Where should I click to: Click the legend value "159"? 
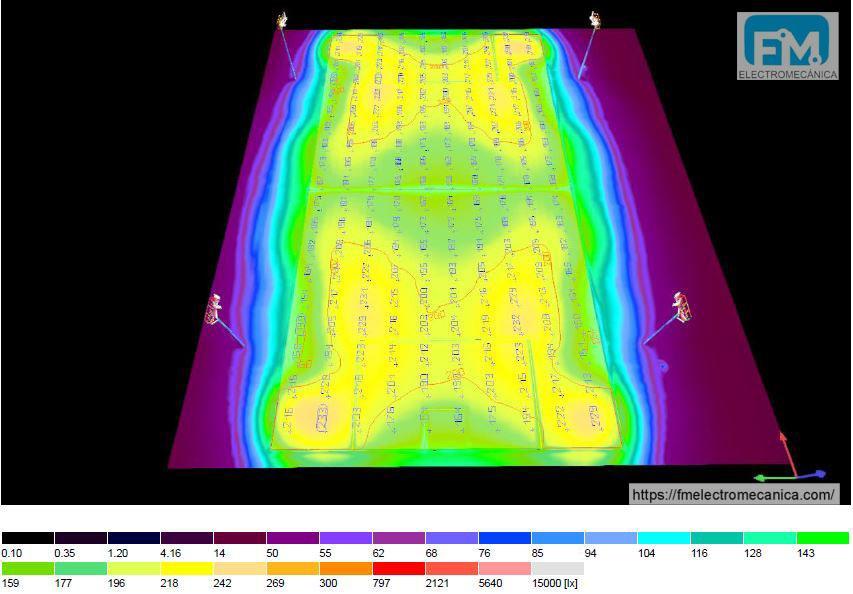tap(10, 583)
